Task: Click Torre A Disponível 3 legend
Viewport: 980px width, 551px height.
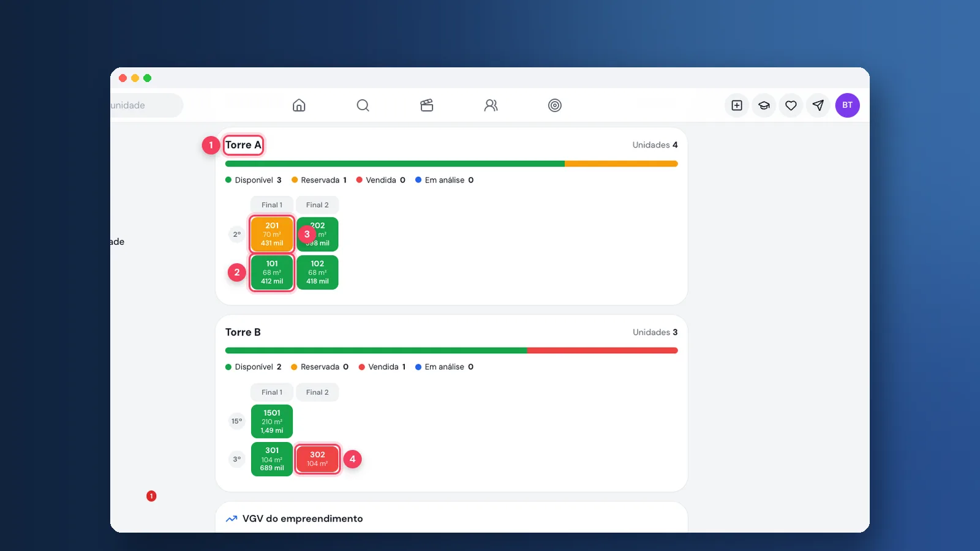Action: pyautogui.click(x=254, y=180)
